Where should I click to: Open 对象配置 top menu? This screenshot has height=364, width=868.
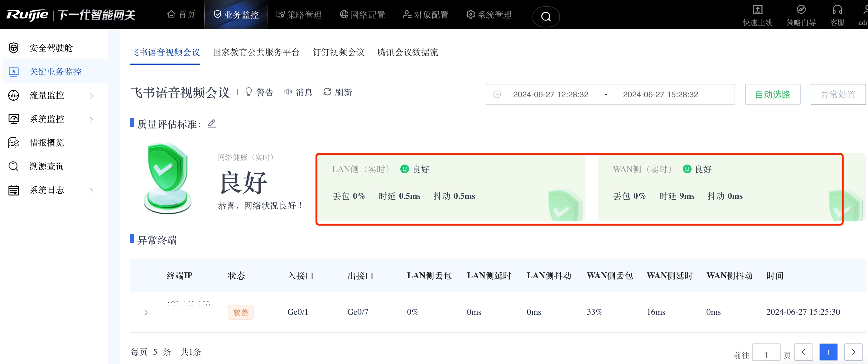click(x=426, y=14)
